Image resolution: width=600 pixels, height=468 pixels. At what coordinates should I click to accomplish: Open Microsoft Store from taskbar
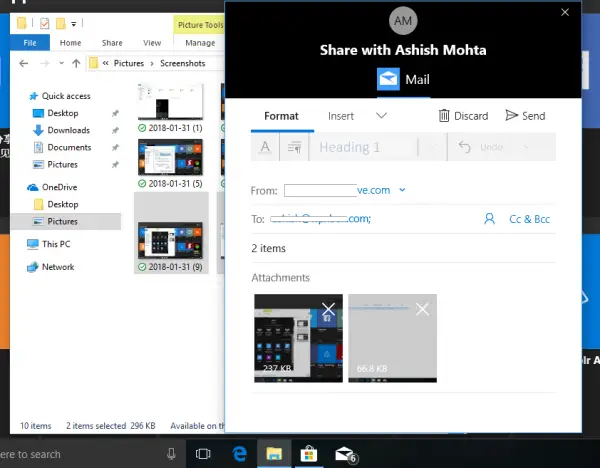point(308,454)
